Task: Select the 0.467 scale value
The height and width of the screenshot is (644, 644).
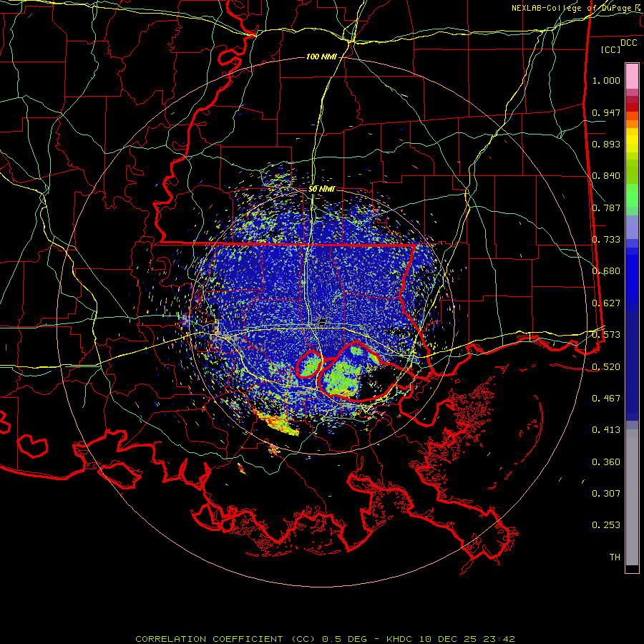Action: (606, 399)
